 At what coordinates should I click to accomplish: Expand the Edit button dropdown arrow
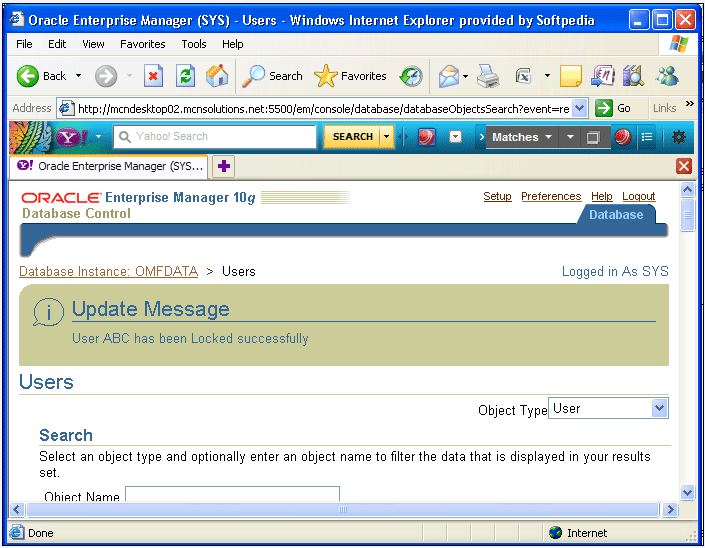547,76
